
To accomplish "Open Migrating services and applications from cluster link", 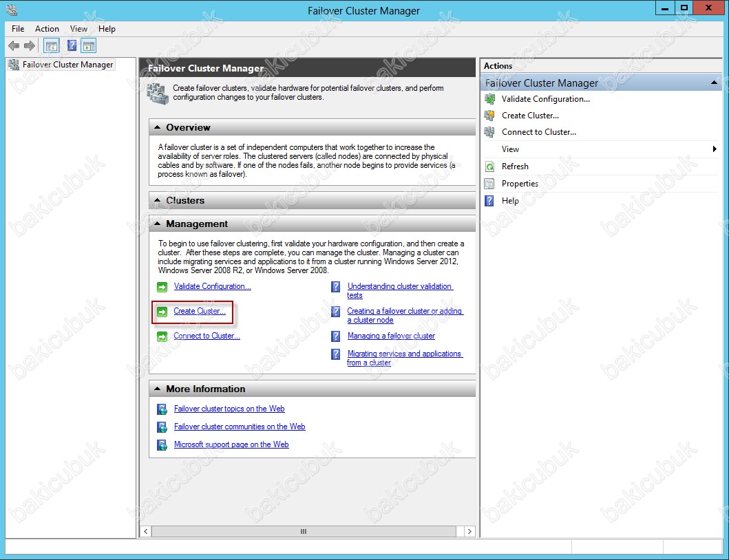I will tap(405, 358).
